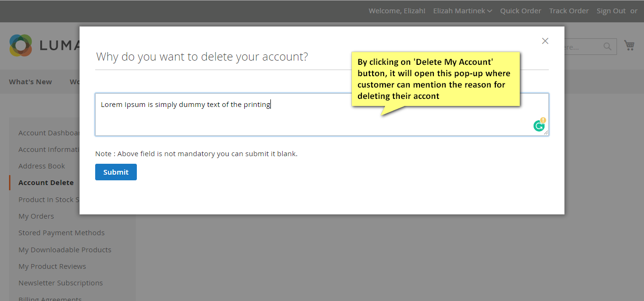
Task: Open My Downloadable Products
Action: coord(65,250)
